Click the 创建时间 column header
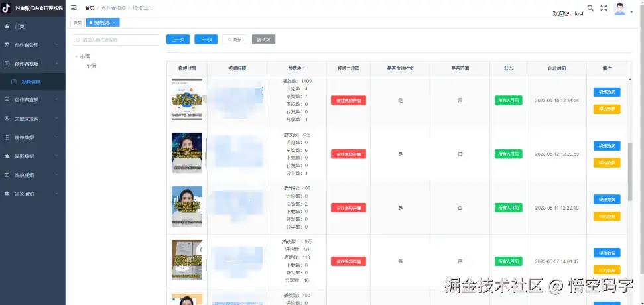Image resolution: width=644 pixels, height=305 pixels. click(556, 68)
